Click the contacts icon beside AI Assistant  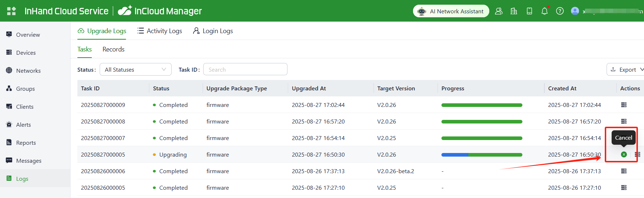(499, 11)
